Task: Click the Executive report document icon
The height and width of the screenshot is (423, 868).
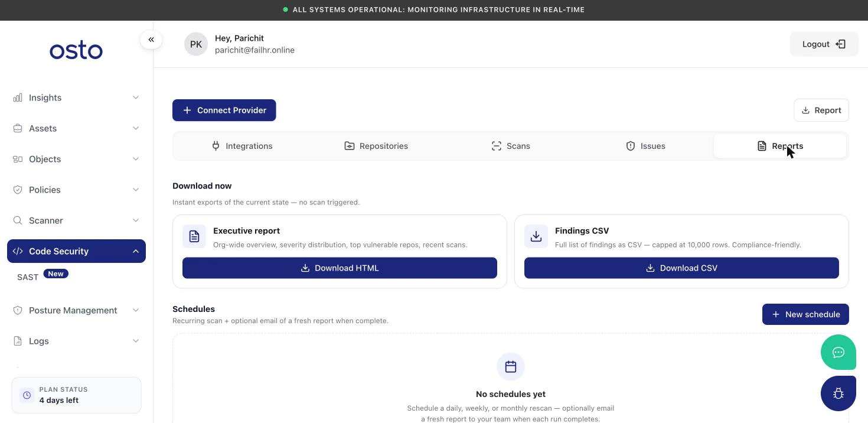Action: tap(194, 236)
